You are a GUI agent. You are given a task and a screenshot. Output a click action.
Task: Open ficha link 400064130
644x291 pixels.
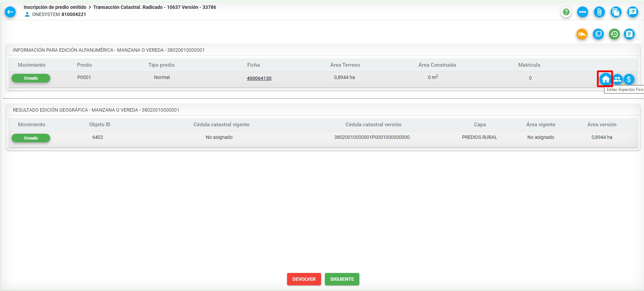click(x=259, y=78)
